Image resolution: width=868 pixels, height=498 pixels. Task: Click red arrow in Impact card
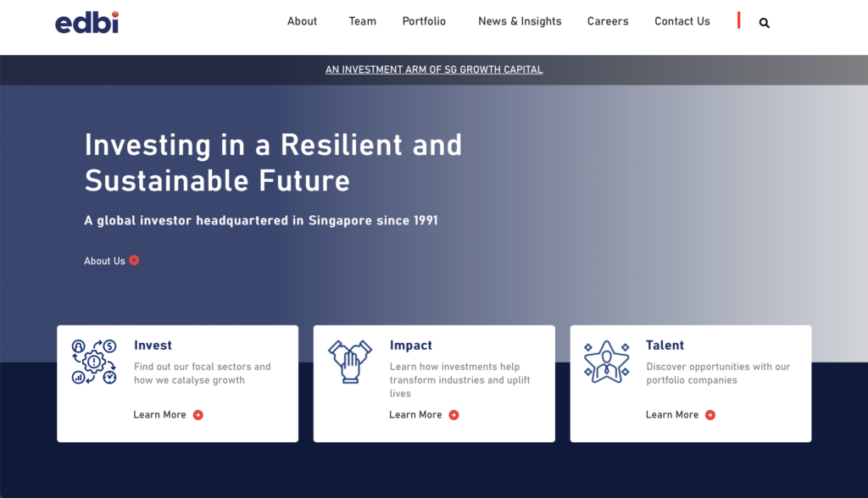(x=454, y=415)
